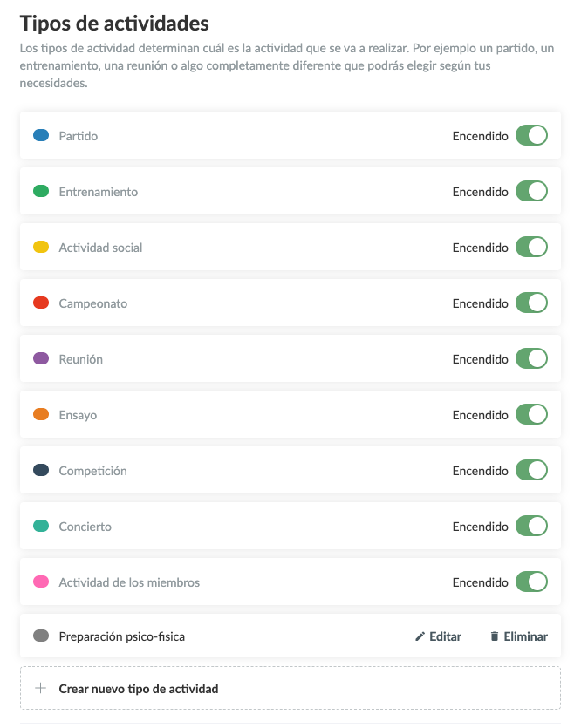
Task: Select the green dot next to Entrenamiento
Action: [40, 191]
